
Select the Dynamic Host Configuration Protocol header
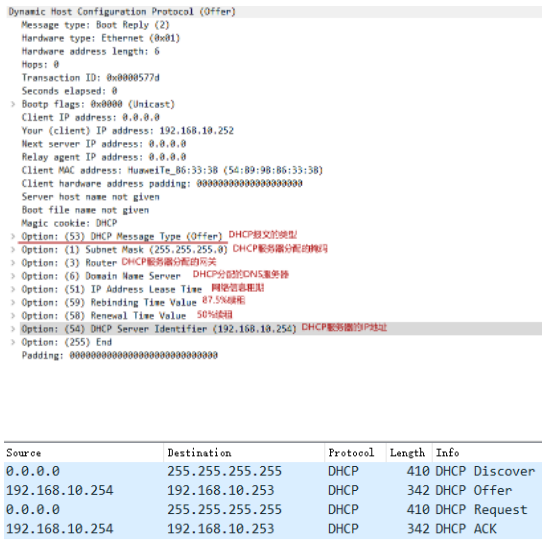click(x=274, y=12)
